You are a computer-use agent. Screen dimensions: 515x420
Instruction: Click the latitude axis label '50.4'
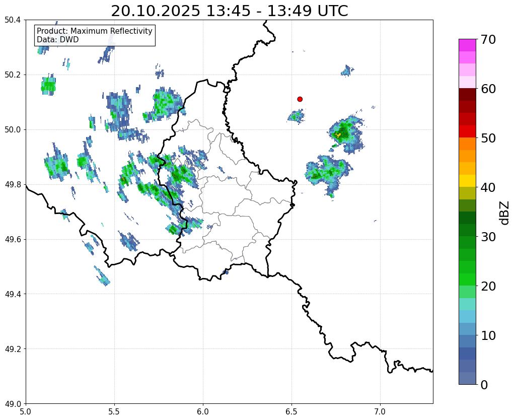pyautogui.click(x=13, y=20)
